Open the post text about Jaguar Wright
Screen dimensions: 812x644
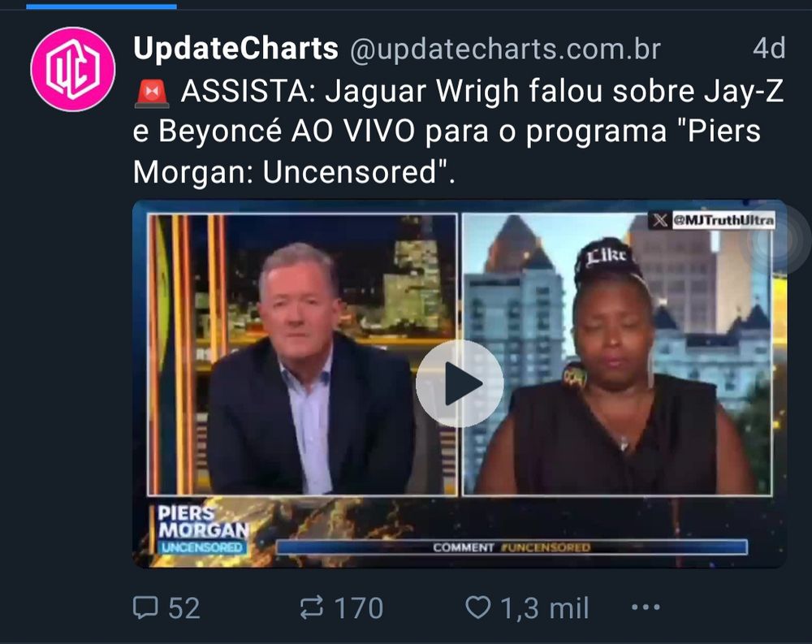pyautogui.click(x=458, y=131)
